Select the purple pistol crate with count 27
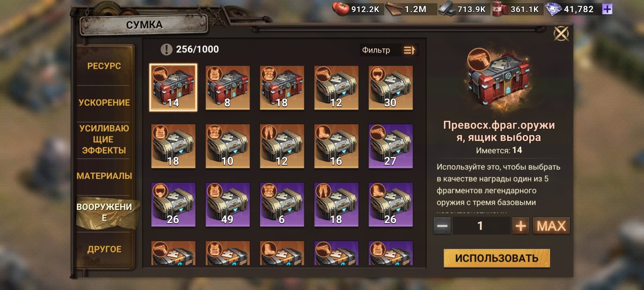The height and width of the screenshot is (290, 644). click(x=391, y=146)
